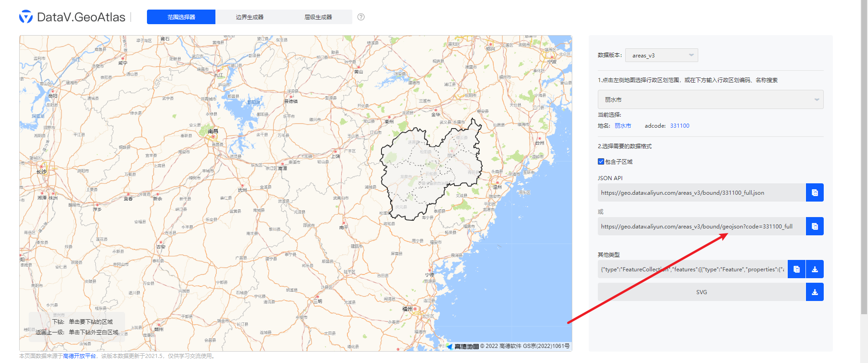Image resolution: width=868 pixels, height=363 pixels.
Task: Copy the 331100_full.json API URL
Action: click(815, 192)
